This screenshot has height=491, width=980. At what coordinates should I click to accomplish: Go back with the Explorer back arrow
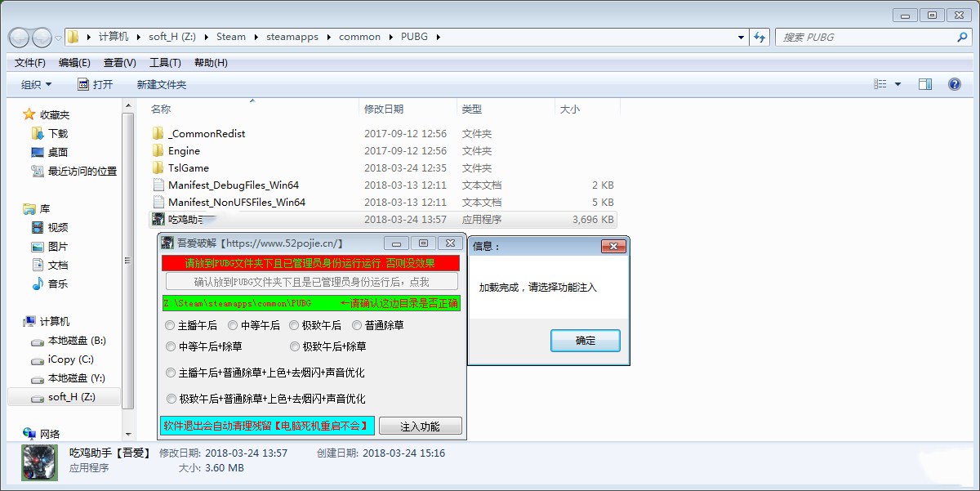point(19,37)
